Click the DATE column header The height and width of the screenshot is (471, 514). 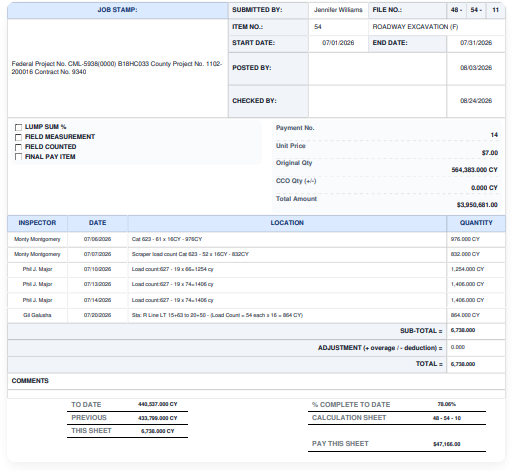pos(98,223)
